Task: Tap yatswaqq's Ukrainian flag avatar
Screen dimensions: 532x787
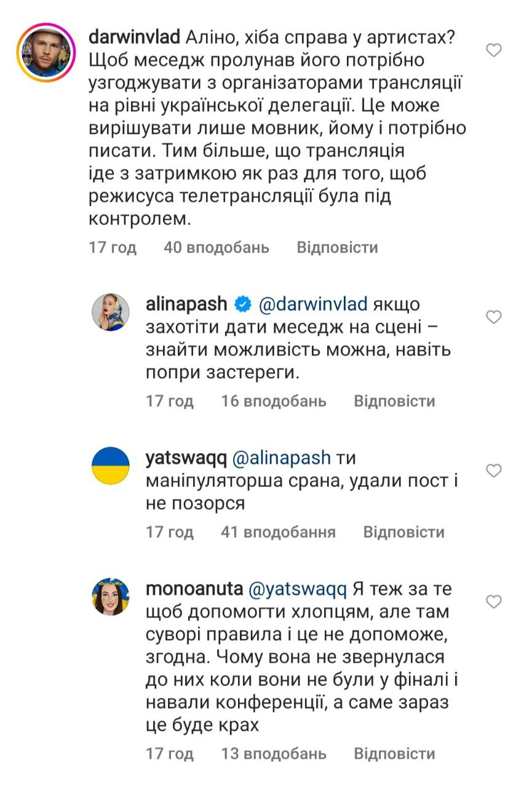Action: [111, 466]
